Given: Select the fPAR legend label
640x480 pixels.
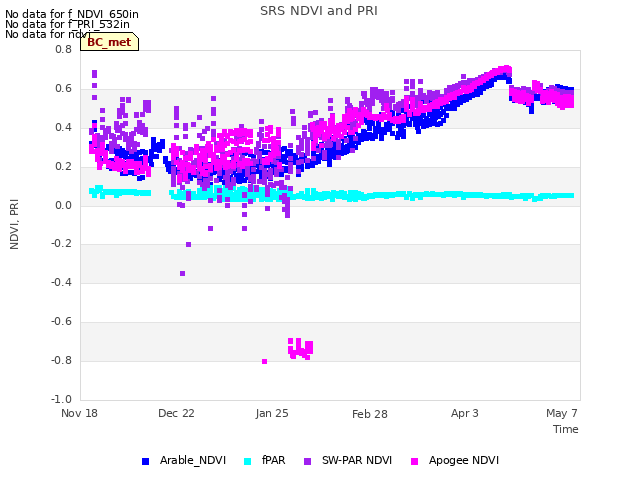Looking at the screenshot, I should pos(273,460).
